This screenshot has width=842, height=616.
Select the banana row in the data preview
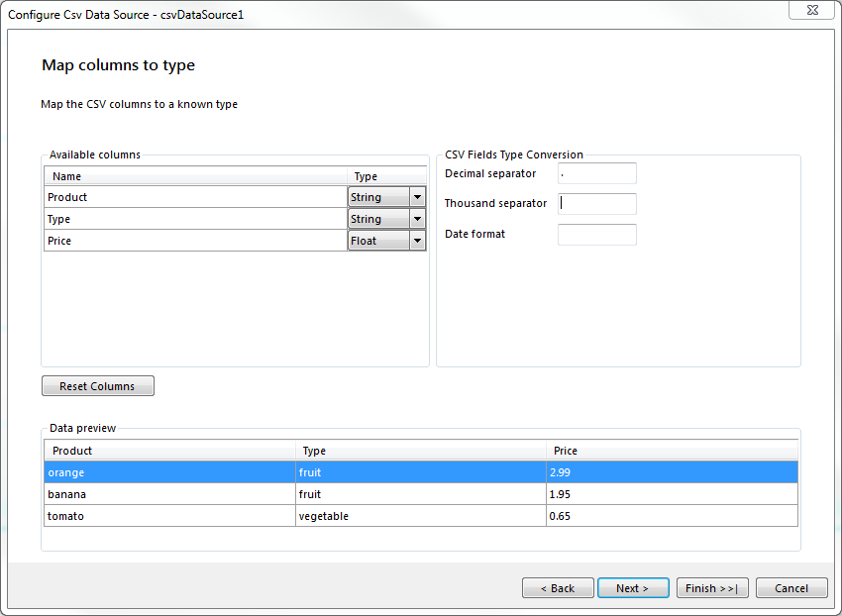[168, 494]
